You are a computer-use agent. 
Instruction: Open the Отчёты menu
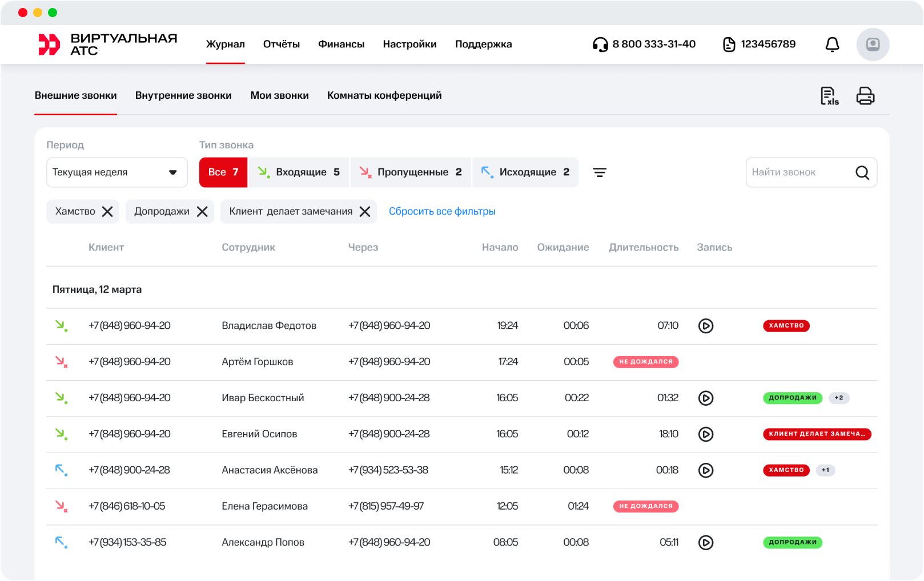pyautogui.click(x=282, y=45)
